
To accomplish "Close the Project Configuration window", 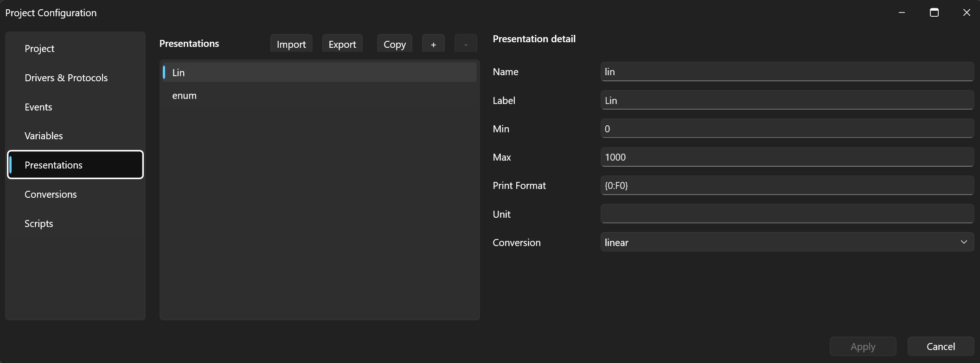I will [967, 13].
